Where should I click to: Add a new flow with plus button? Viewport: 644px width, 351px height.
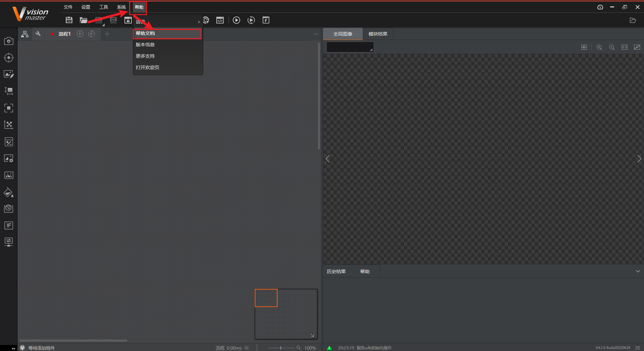[107, 34]
